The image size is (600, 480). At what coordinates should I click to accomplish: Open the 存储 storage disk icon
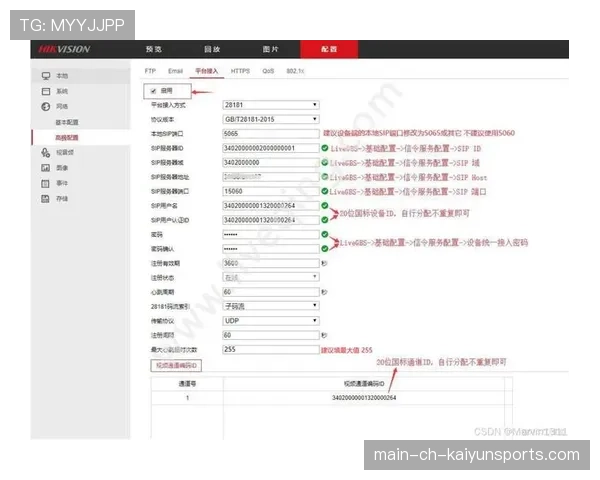click(46, 199)
